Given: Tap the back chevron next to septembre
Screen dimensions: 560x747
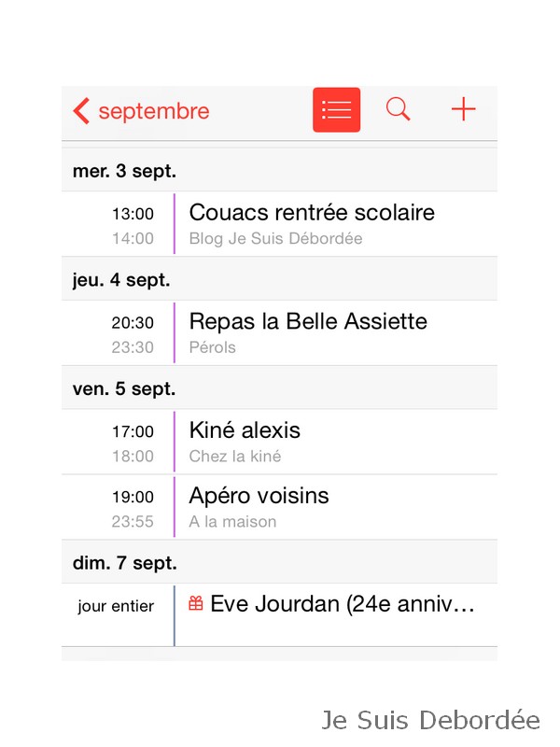Looking at the screenshot, I should coord(81,110).
